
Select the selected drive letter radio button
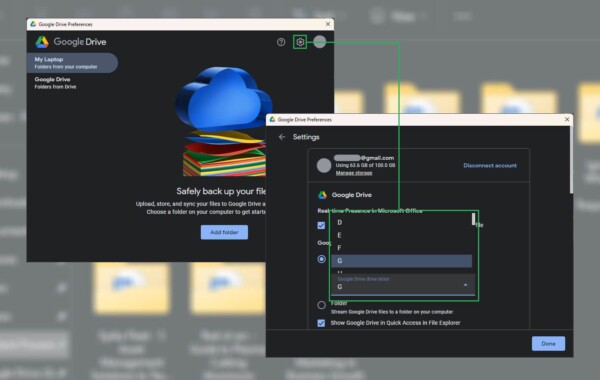pyautogui.click(x=321, y=259)
